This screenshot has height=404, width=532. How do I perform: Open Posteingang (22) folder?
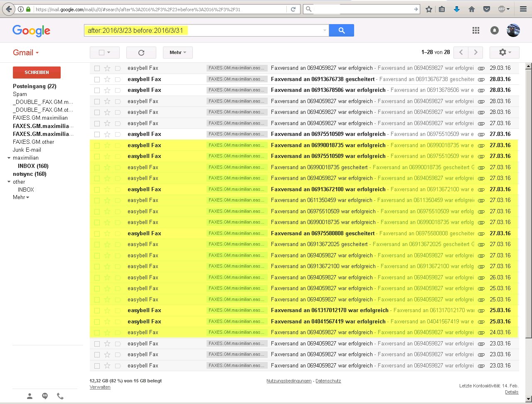pos(34,86)
